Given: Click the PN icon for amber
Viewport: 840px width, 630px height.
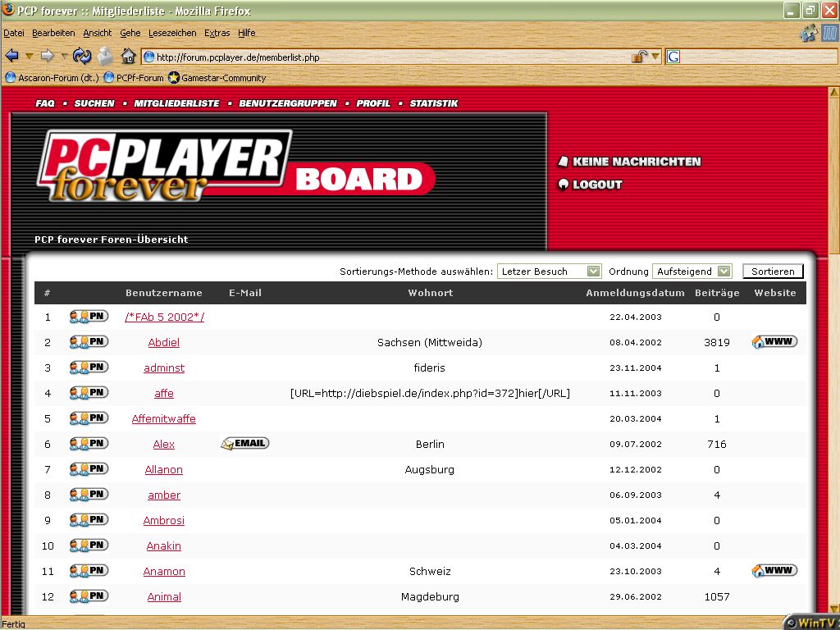Looking at the screenshot, I should (x=89, y=495).
